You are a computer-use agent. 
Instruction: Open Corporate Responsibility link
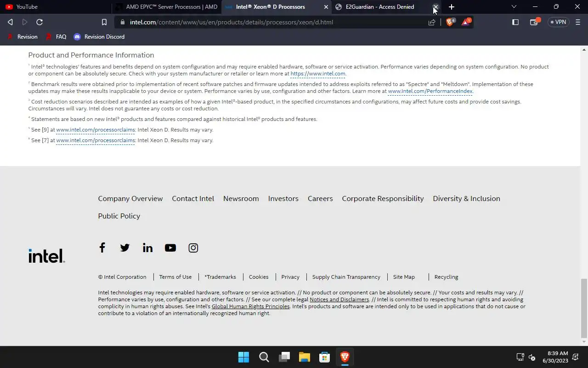coord(383,199)
